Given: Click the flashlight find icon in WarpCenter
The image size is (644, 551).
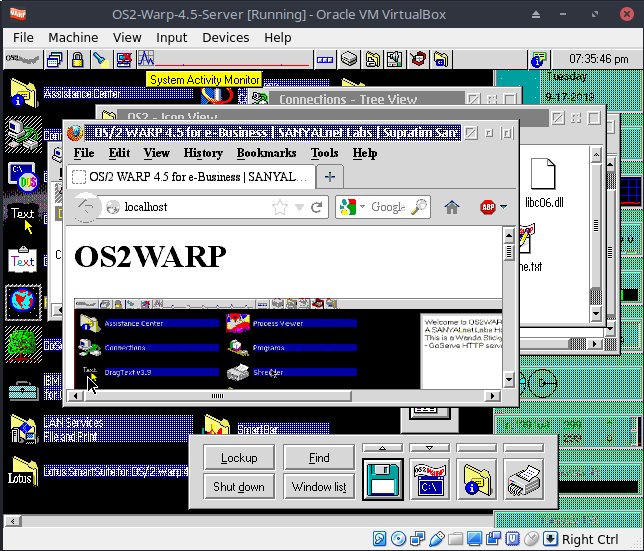Looking at the screenshot, I should [x=100, y=60].
